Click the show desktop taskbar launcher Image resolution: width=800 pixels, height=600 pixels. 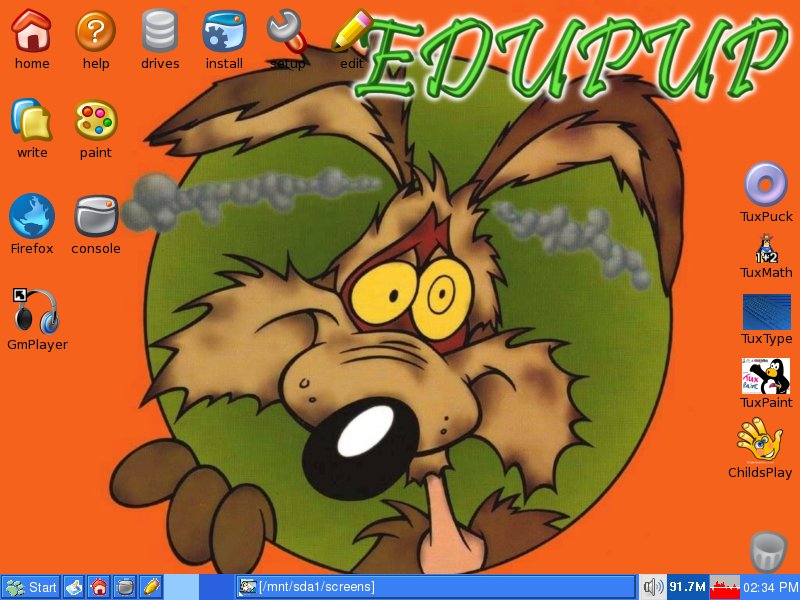(74, 587)
